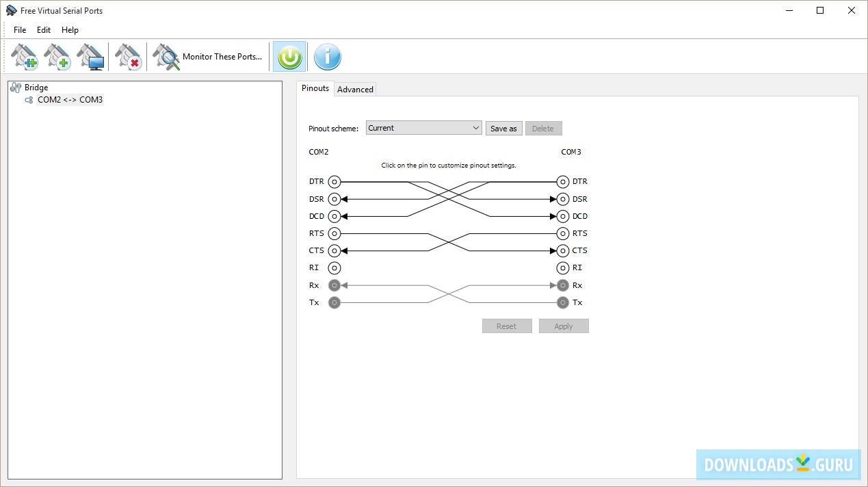Click the COM3 DTR pin

[x=563, y=182]
